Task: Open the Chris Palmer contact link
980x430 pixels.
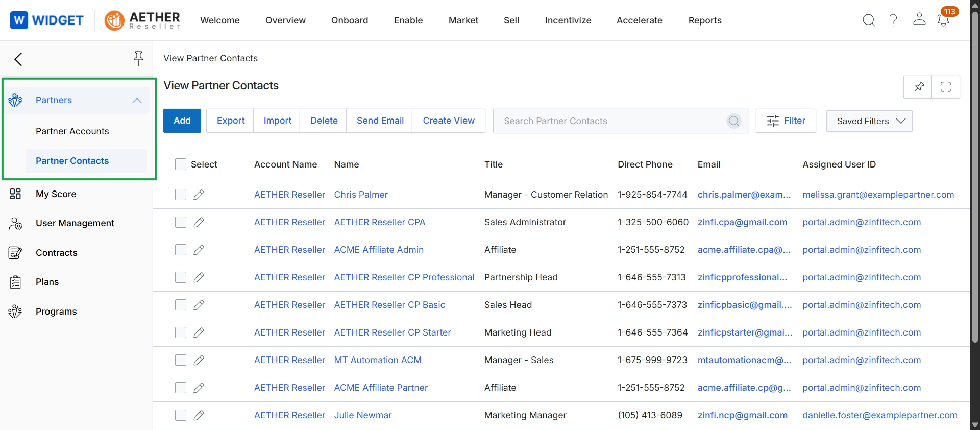Action: click(x=361, y=195)
